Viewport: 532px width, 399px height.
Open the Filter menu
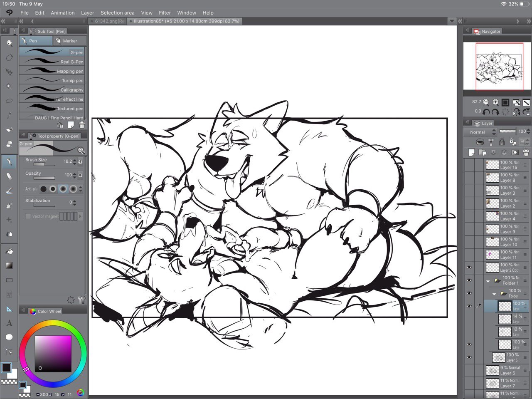[165, 12]
